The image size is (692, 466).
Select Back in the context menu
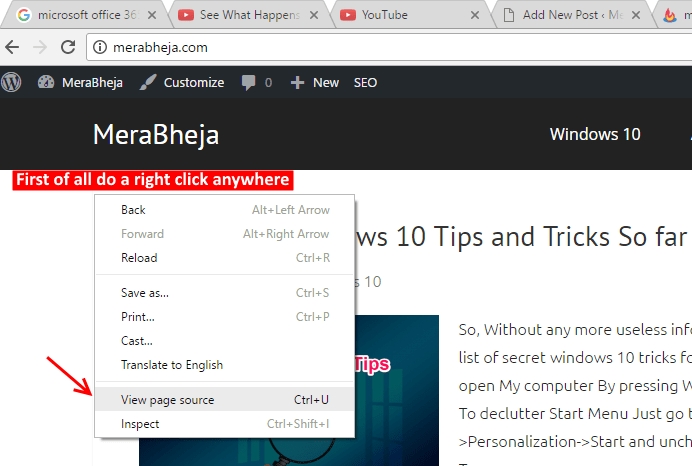click(225, 210)
